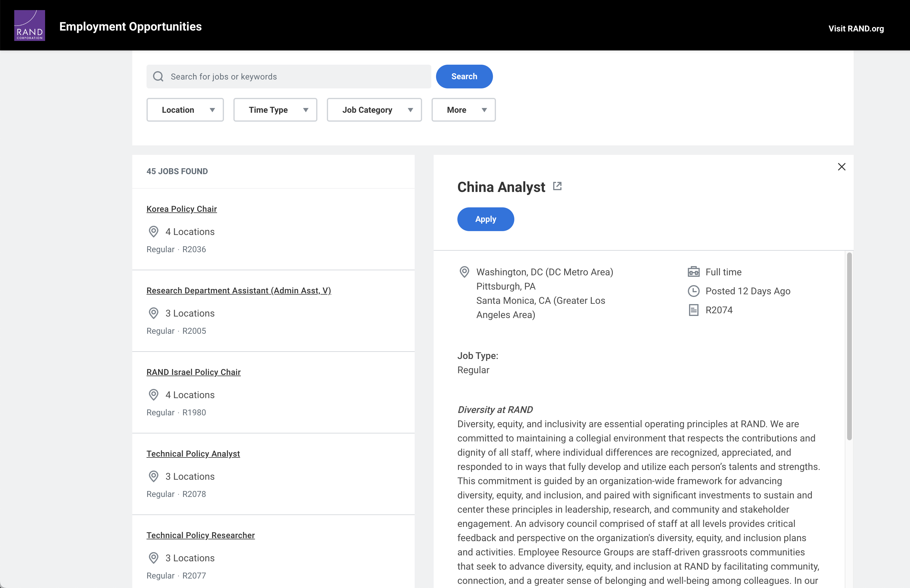Click the document icon next to R2074
Screen dimensions: 910x588
point(693,310)
